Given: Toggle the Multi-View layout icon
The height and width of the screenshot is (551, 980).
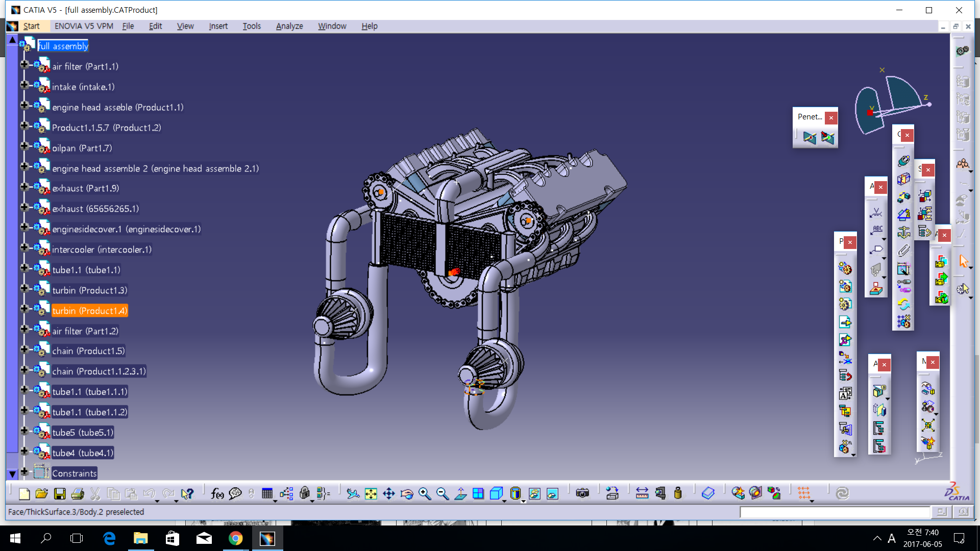Looking at the screenshot, I should click(x=478, y=493).
